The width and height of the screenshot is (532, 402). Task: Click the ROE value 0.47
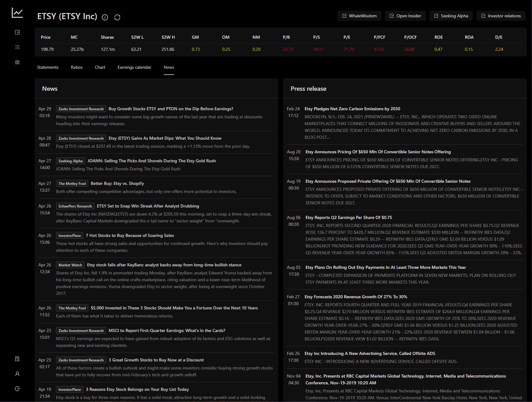[438, 49]
